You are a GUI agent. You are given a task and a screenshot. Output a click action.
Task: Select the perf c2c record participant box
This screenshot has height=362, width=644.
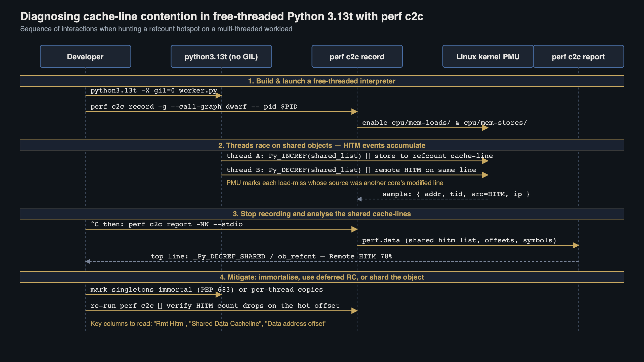click(x=357, y=56)
